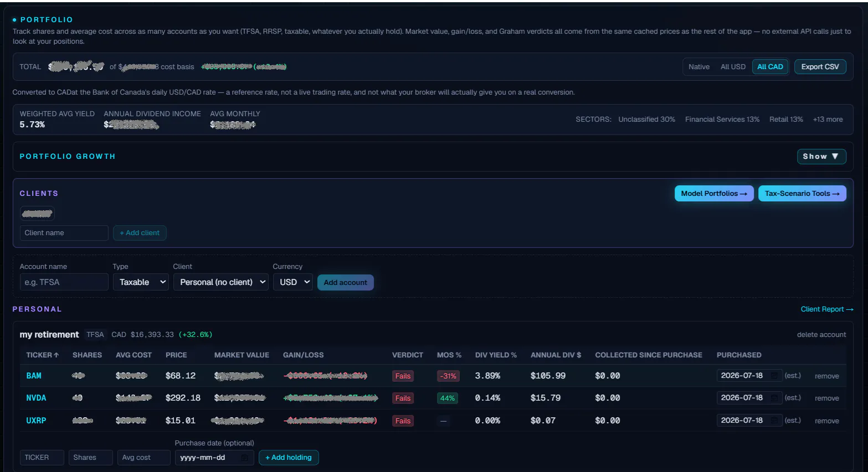Image resolution: width=868 pixels, height=472 pixels.
Task: Open calendar picker in NVDA purchased date
Action: [x=774, y=398]
